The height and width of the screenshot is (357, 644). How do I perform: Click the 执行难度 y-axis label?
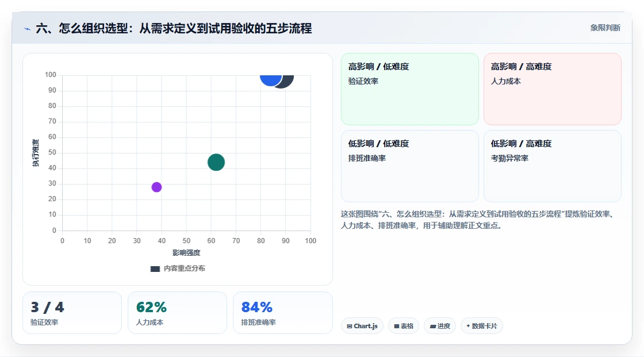pos(36,153)
